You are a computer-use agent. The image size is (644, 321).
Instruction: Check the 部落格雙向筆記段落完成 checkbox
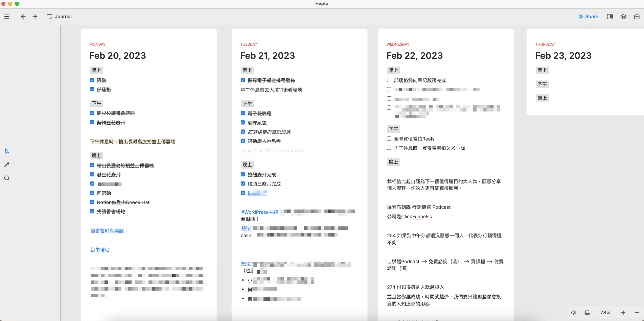click(x=389, y=80)
